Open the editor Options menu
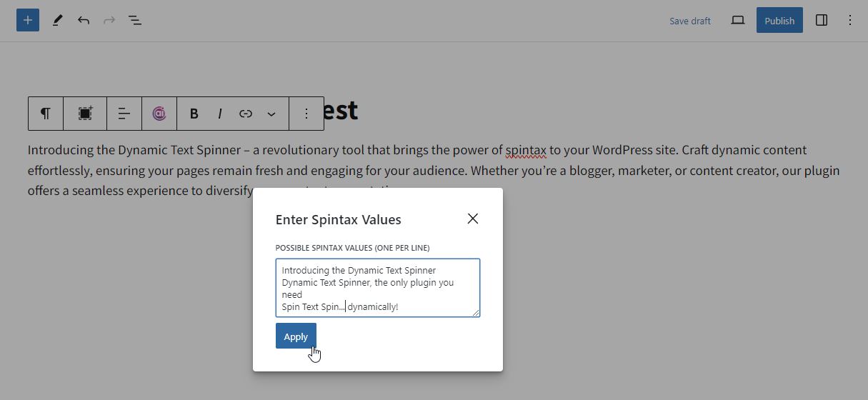This screenshot has width=868, height=400. (x=850, y=21)
